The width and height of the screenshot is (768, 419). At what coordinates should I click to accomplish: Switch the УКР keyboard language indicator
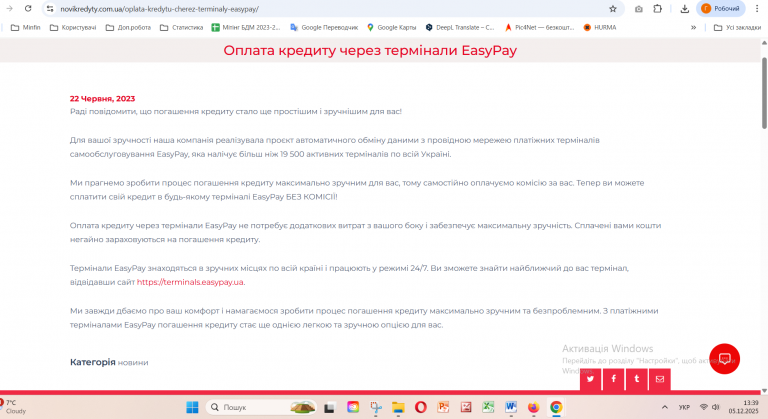point(684,407)
